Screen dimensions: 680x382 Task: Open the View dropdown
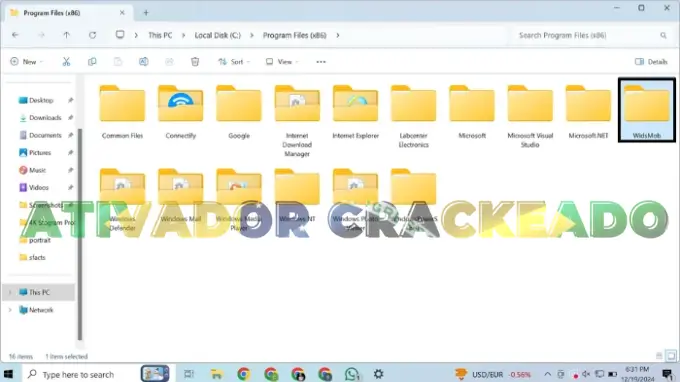tap(282, 62)
